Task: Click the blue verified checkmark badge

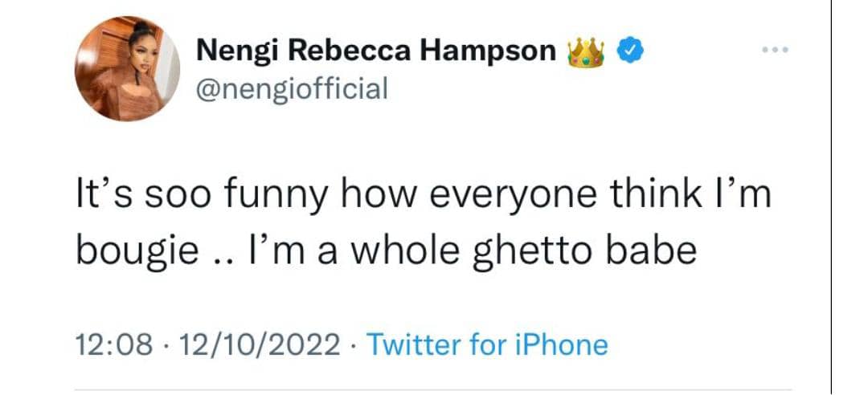Action: [x=628, y=52]
